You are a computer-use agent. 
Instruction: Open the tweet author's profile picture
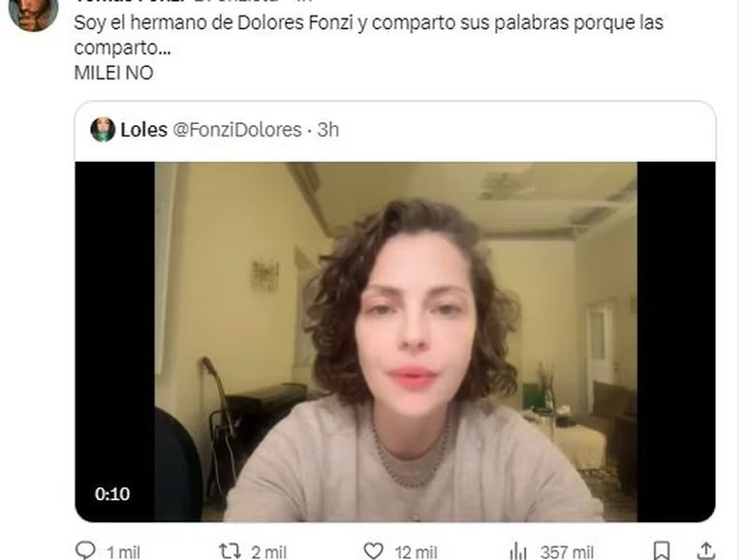(x=33, y=14)
